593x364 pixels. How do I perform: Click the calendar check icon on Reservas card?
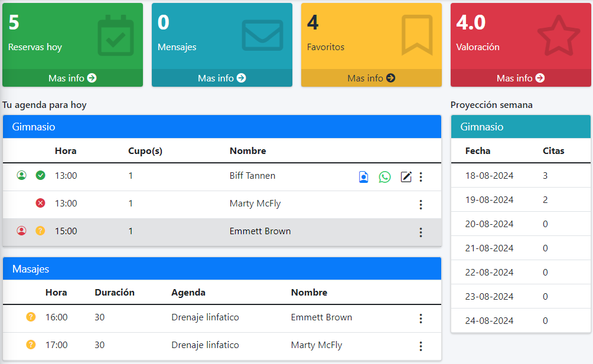click(115, 35)
